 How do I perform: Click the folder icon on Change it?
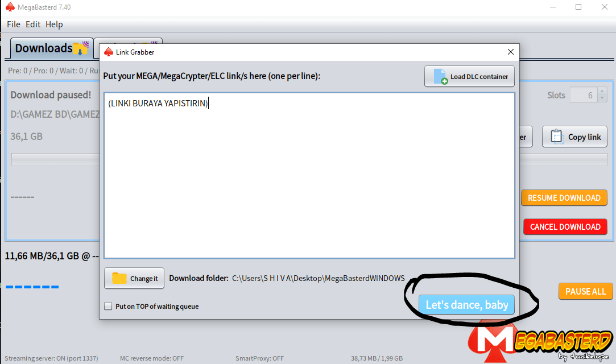click(119, 278)
